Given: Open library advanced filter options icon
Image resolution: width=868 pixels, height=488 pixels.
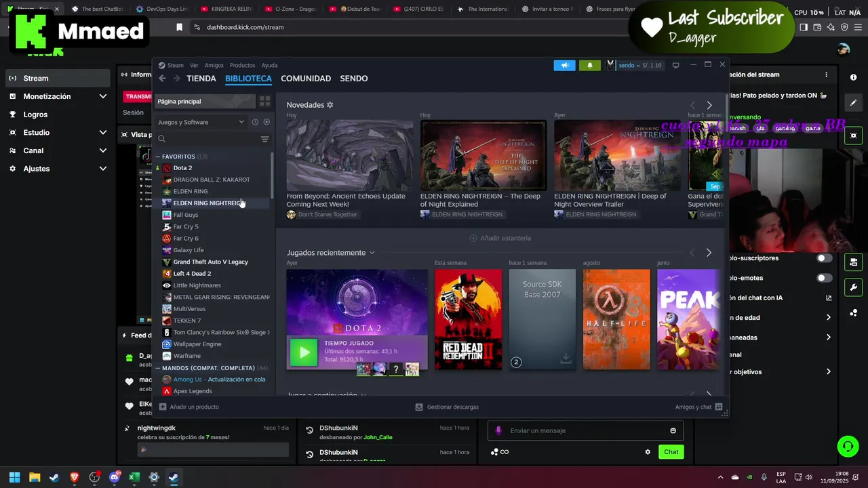Looking at the screenshot, I should coord(264,139).
